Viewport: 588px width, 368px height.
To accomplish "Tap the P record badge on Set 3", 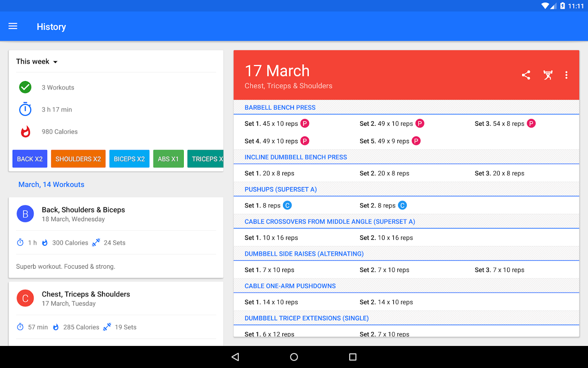I will tap(531, 123).
